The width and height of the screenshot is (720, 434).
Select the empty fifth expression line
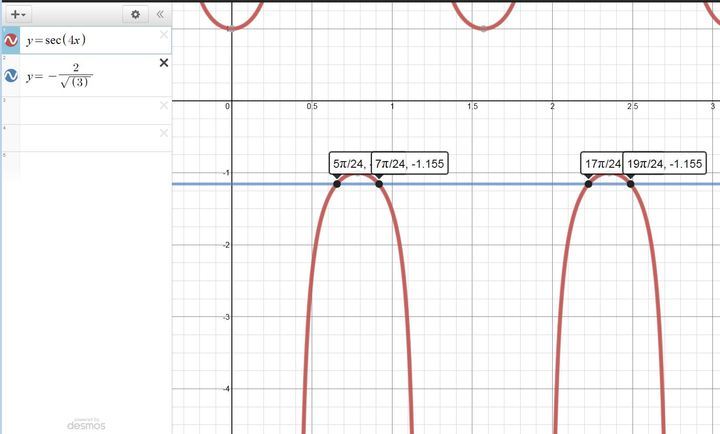click(x=90, y=165)
